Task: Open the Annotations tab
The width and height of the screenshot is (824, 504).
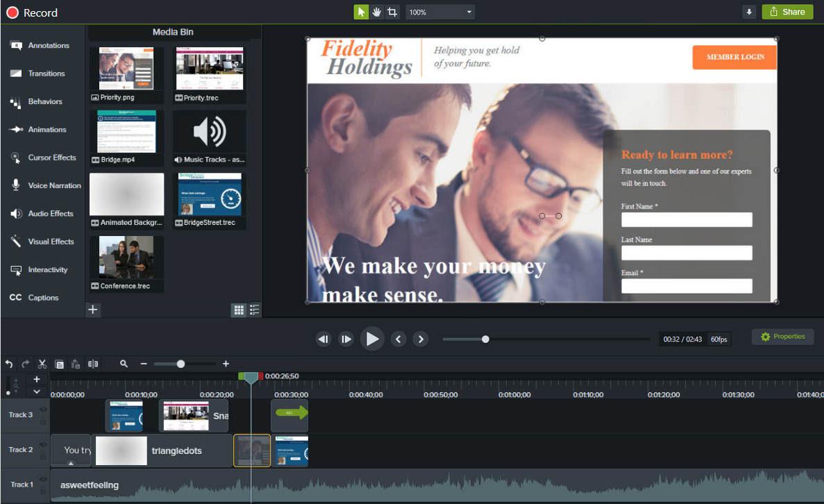Action: [40, 46]
